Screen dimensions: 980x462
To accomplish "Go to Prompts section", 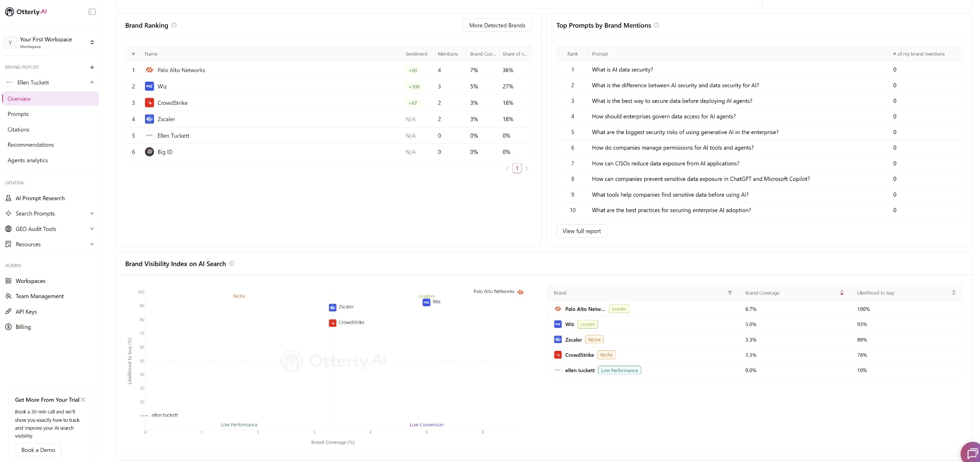I will tap(18, 114).
